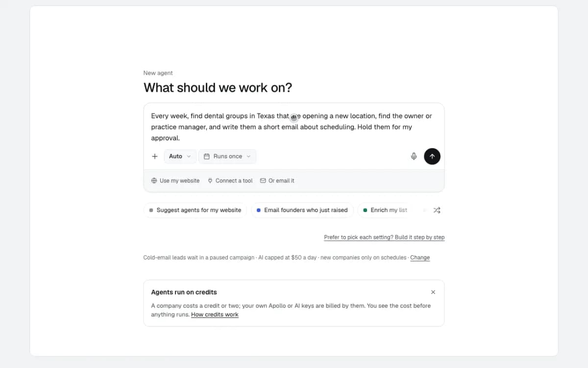Click the plus attachment icon

point(155,157)
